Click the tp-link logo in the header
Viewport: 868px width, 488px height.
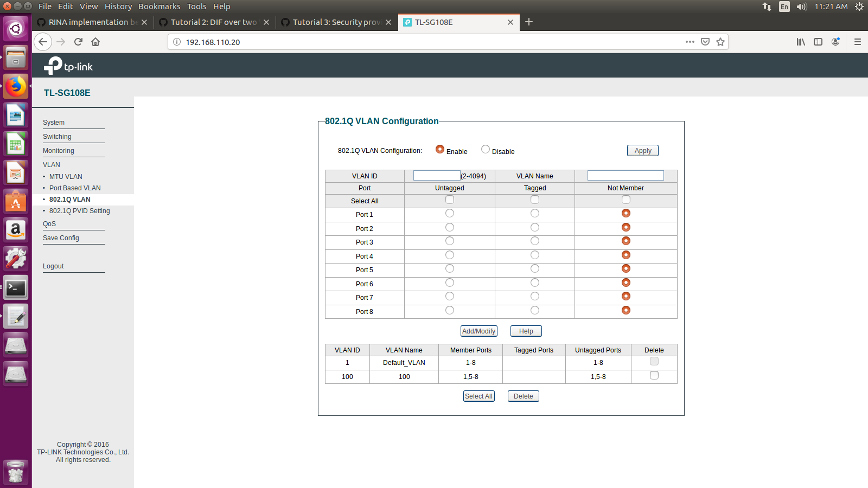click(x=68, y=65)
